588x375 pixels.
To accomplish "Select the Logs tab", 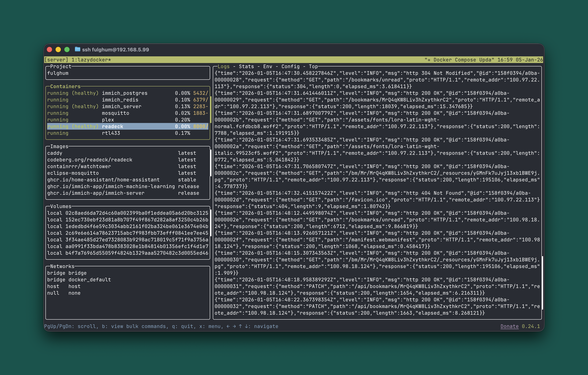I will click(x=224, y=66).
